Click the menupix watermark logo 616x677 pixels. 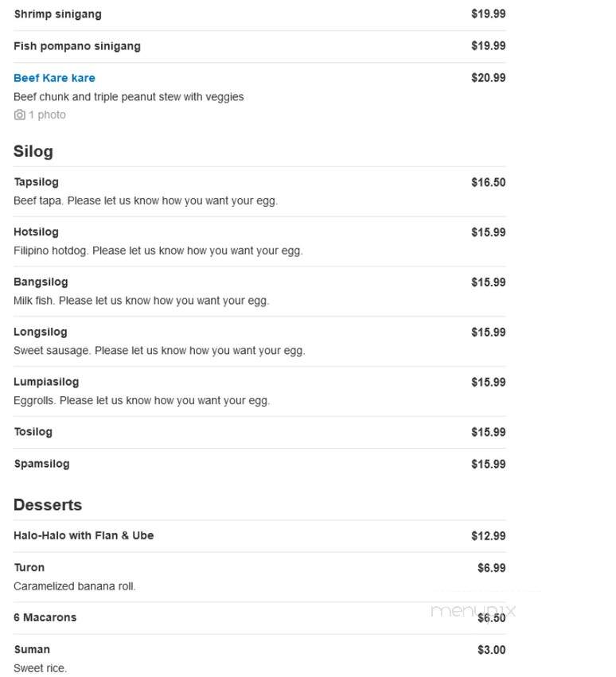pos(474,611)
